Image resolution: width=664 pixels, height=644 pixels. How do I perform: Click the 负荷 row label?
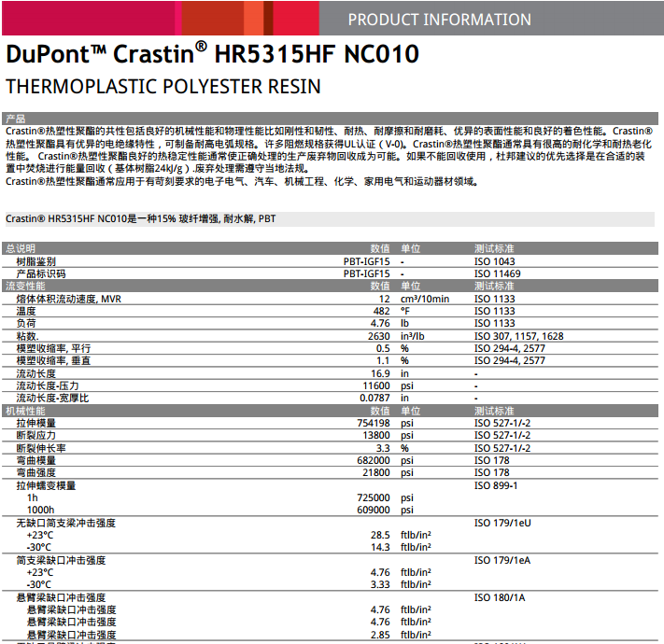pyautogui.click(x=26, y=323)
